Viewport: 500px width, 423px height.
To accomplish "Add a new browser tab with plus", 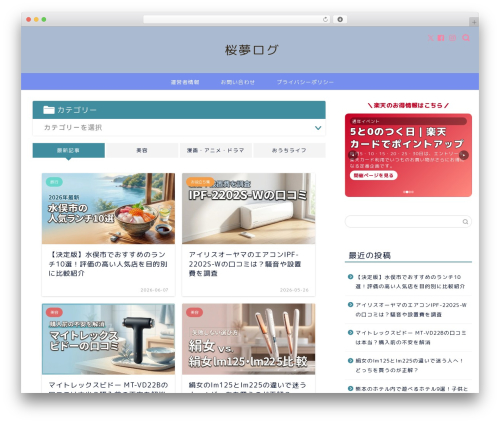I will click(474, 22).
